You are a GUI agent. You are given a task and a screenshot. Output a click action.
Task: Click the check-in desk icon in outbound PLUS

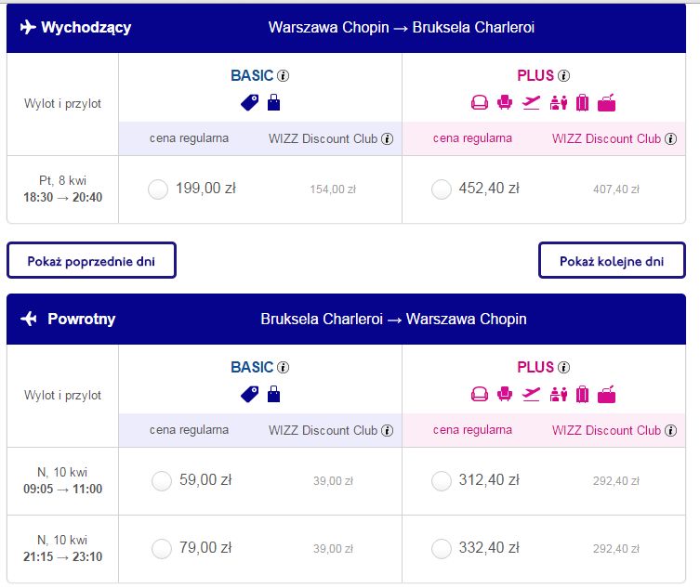pyautogui.click(x=559, y=102)
